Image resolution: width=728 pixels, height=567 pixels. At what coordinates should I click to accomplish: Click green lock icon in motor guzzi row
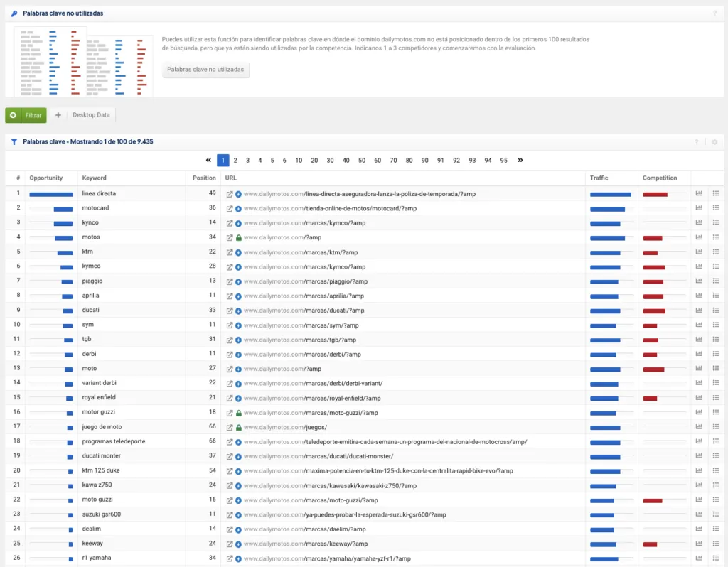(x=238, y=413)
